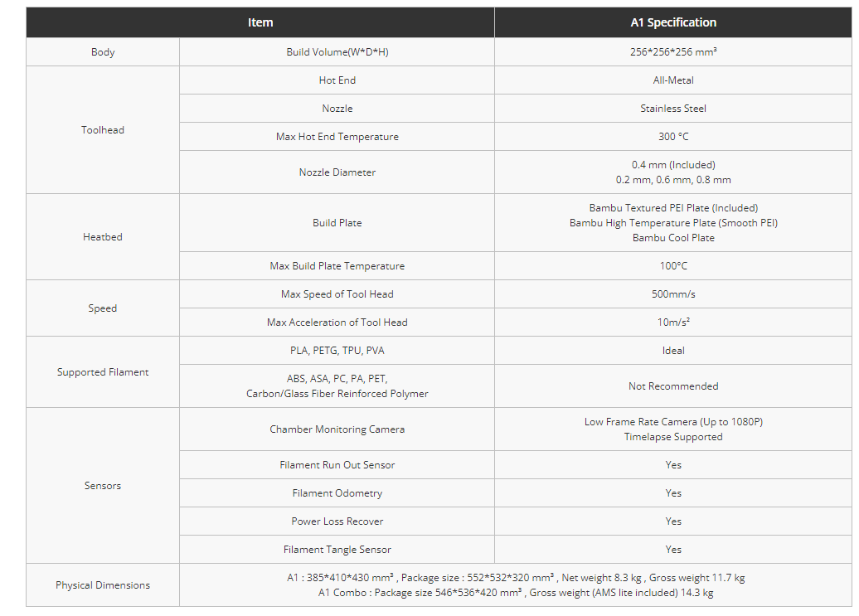The width and height of the screenshot is (859, 616).
Task: Click the Item column header
Action: pyautogui.click(x=260, y=22)
